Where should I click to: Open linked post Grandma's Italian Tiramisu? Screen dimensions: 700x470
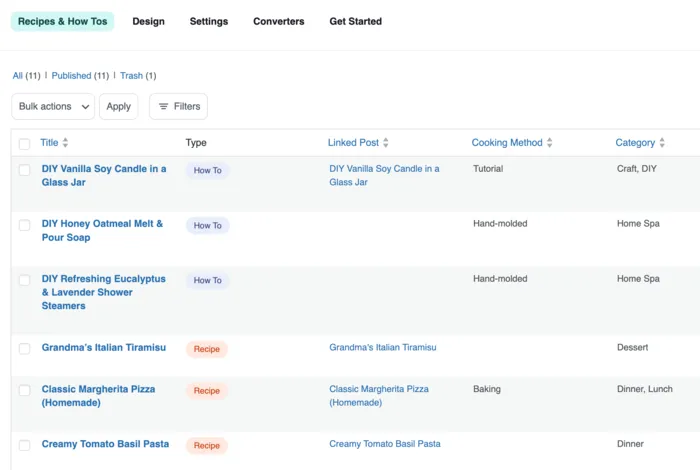(x=383, y=347)
